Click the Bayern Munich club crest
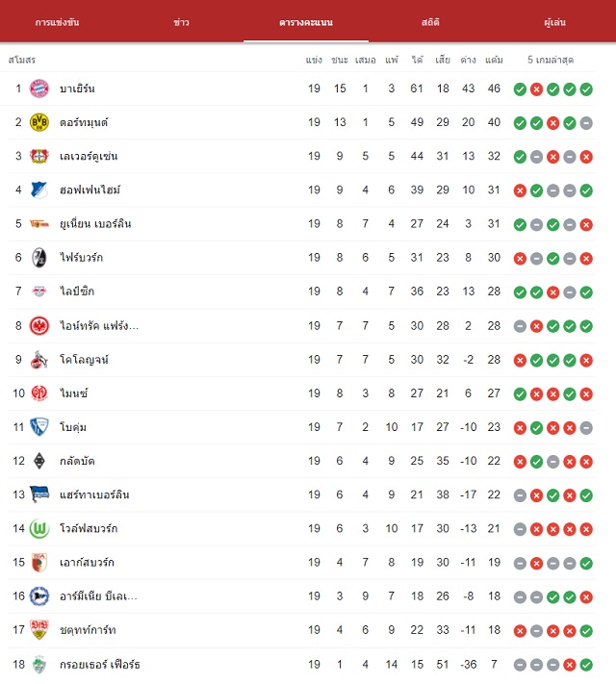Image resolution: width=616 pixels, height=684 pixels. coord(38,89)
